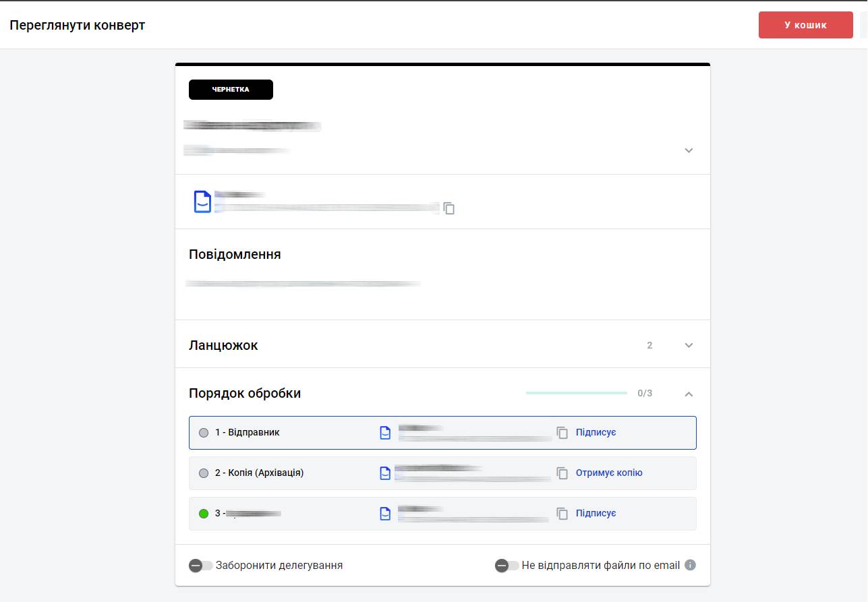Click the "Підписує" link in the "1 - Відправник" row
Screen dimensions: 868x602
596,433
